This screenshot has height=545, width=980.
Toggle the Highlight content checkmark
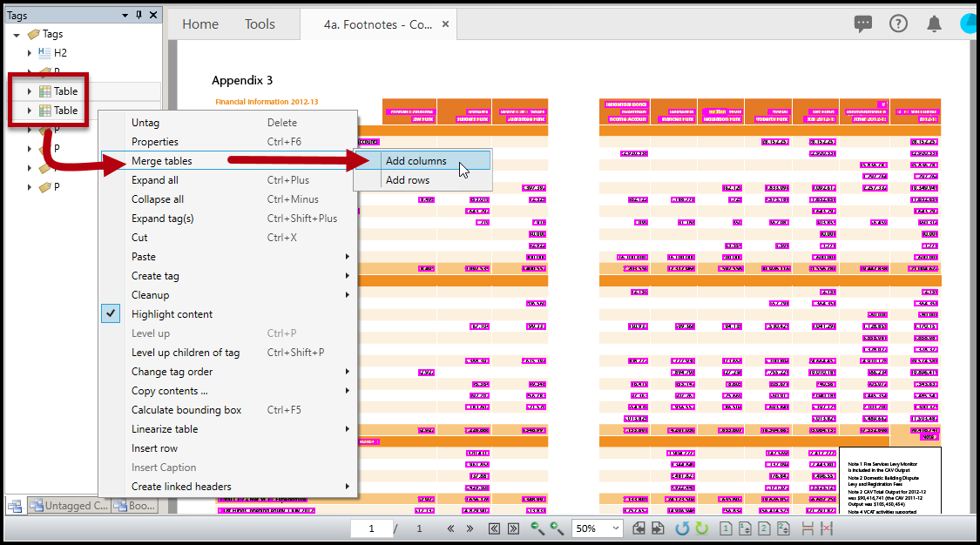[111, 313]
